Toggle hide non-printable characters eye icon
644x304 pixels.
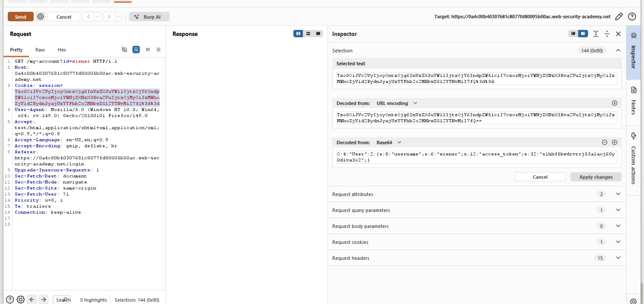[x=124, y=49]
